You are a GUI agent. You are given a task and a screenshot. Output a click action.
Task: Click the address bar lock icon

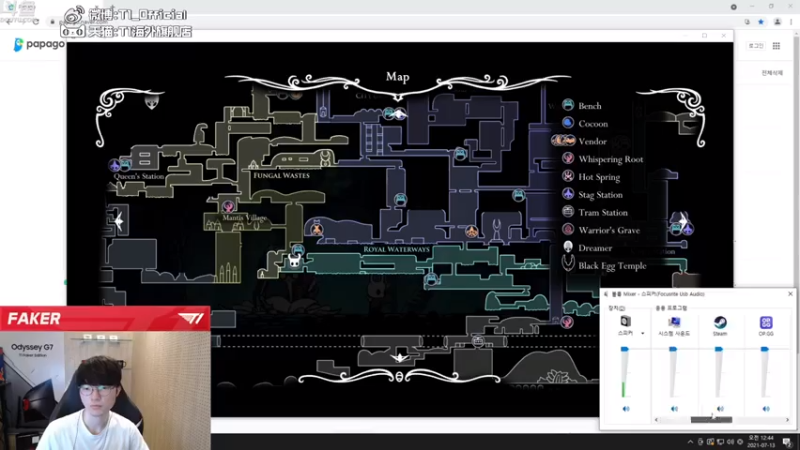[x=52, y=22]
